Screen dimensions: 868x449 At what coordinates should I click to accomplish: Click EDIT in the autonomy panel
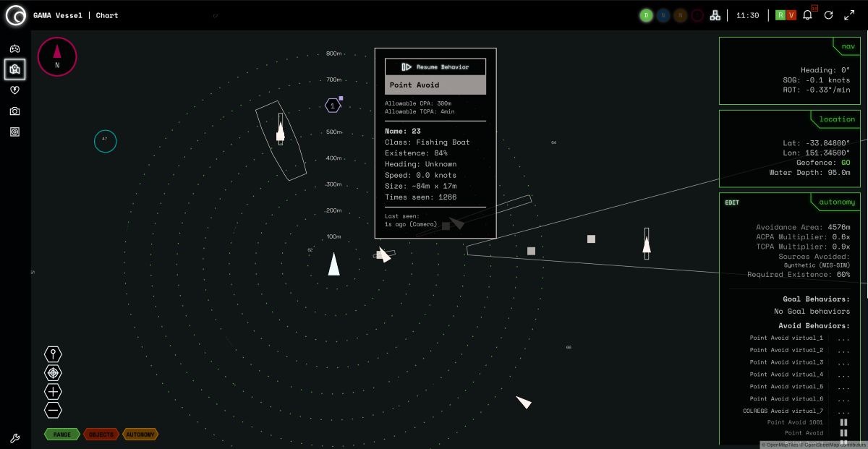(x=732, y=202)
